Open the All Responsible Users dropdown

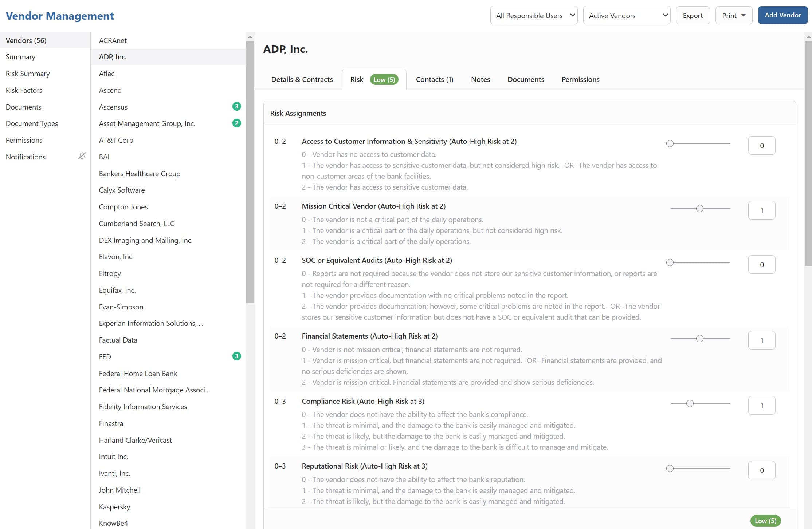(534, 15)
